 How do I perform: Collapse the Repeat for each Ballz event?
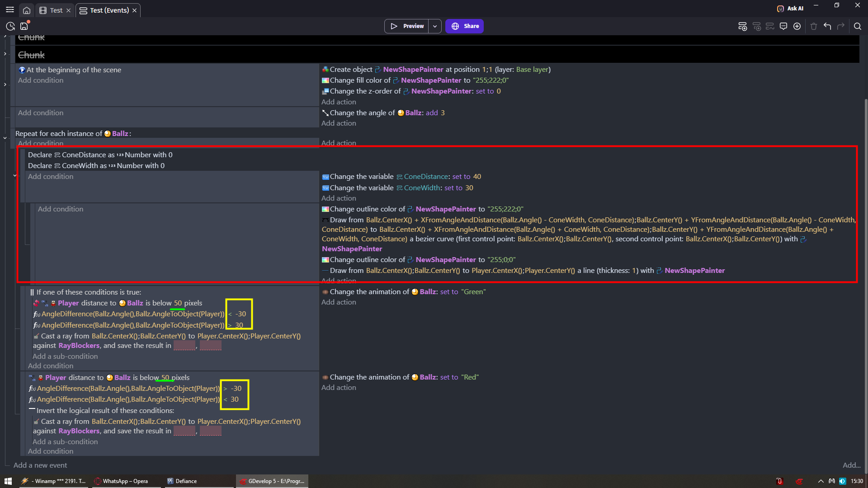[5, 138]
